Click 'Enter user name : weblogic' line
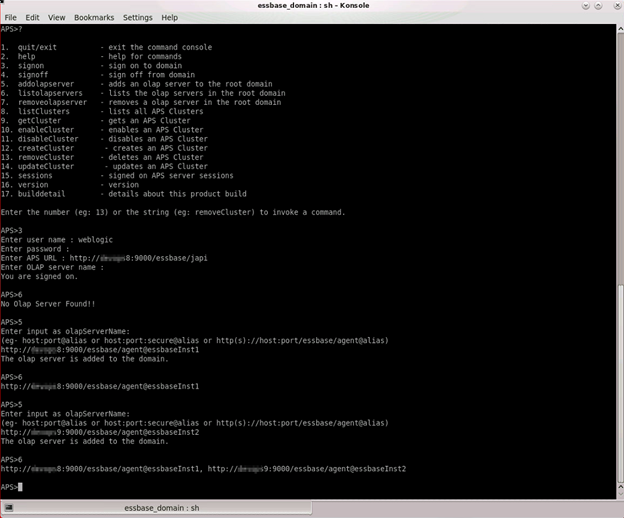Viewport: 624px width, 518px height. [x=57, y=240]
